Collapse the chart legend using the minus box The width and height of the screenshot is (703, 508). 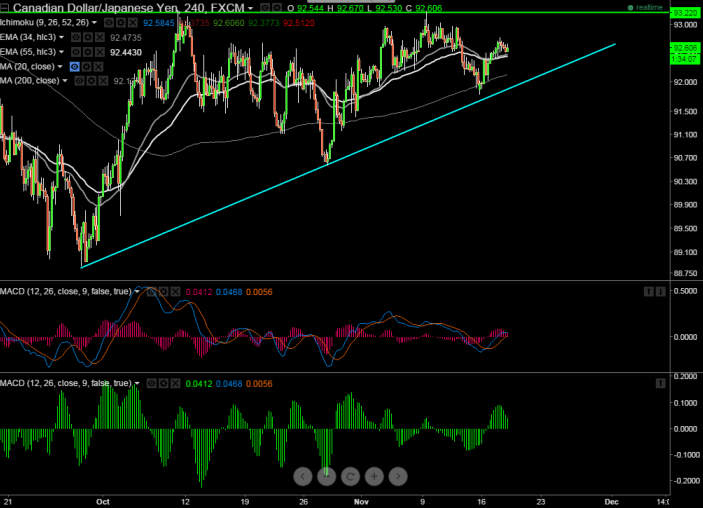click(4, 8)
